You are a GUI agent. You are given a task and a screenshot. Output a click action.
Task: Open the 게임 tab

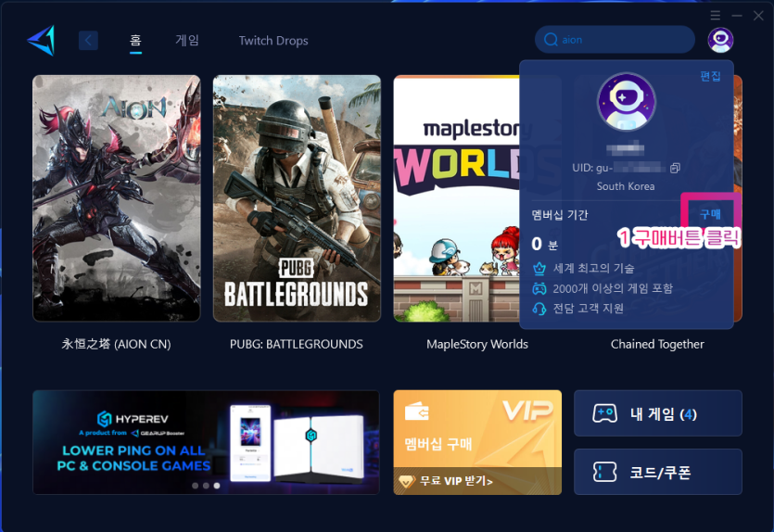tap(187, 41)
